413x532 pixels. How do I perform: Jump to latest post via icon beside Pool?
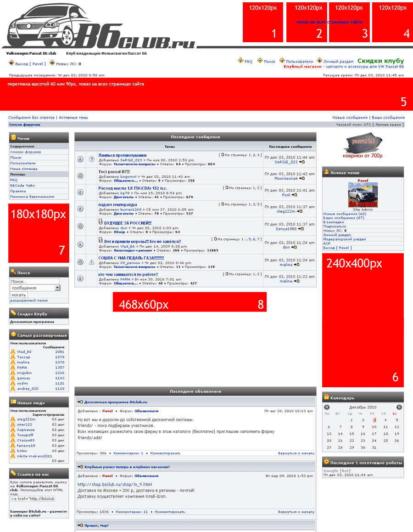294,195
